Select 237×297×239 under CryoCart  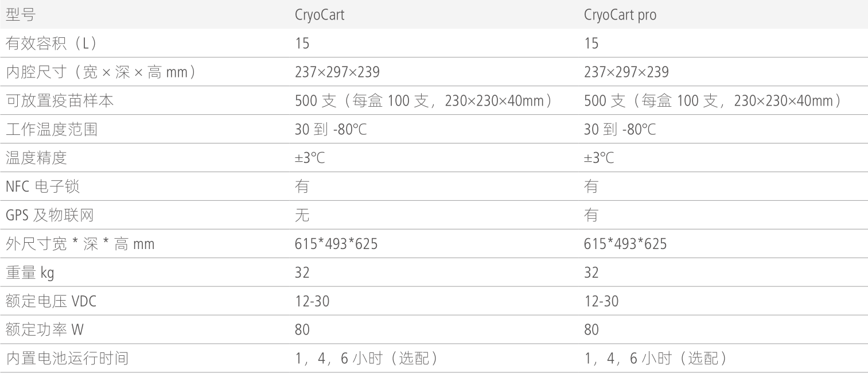pos(337,72)
